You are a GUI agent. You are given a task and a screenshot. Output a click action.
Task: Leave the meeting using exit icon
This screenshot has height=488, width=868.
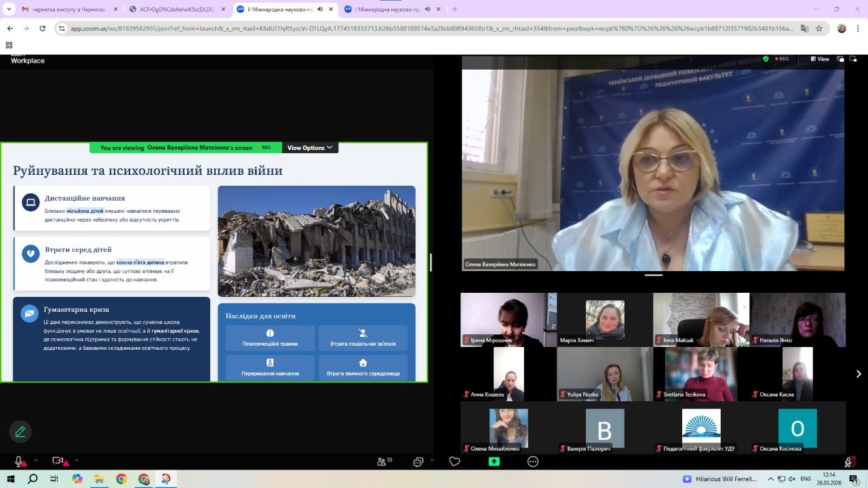point(850,462)
